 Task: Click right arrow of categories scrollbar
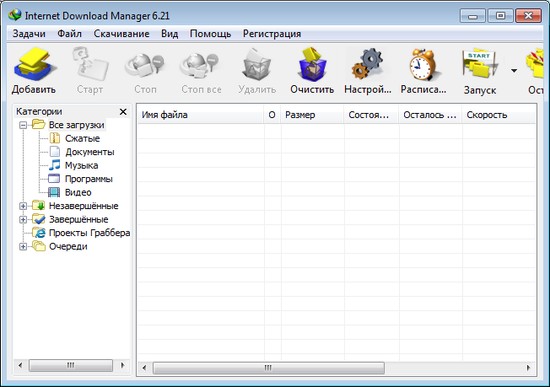click(x=122, y=365)
